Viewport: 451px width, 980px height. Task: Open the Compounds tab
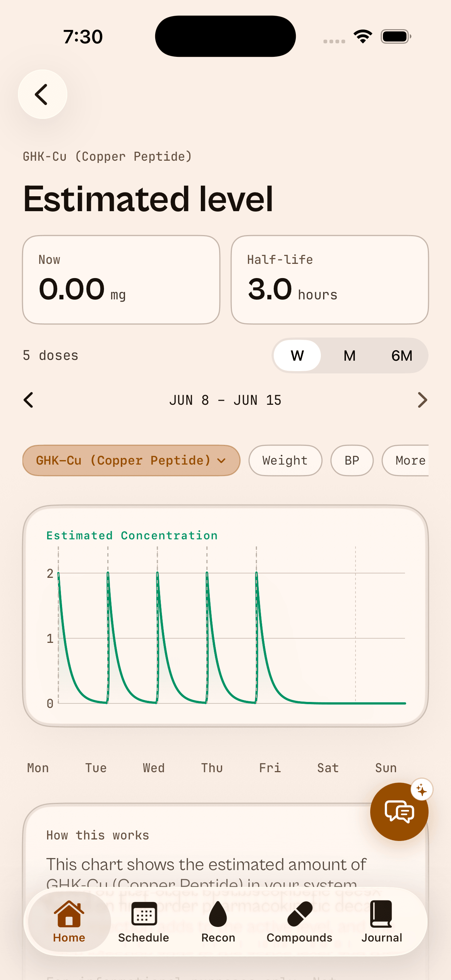300,922
